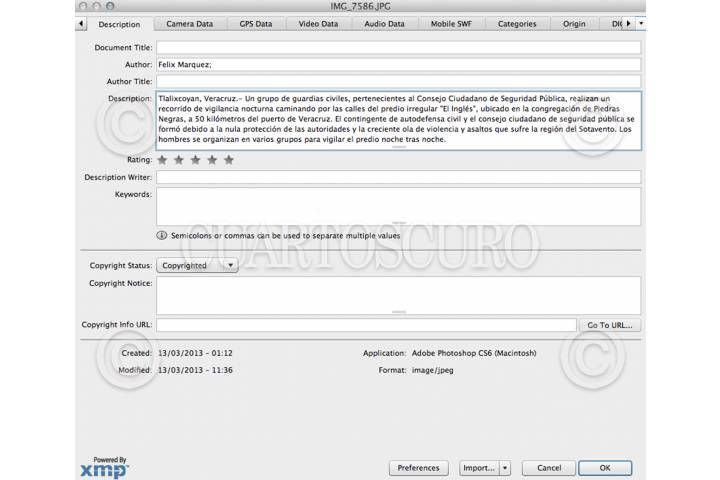720x480 pixels.
Task: Expand the Import button arrow menu
Action: pos(504,467)
